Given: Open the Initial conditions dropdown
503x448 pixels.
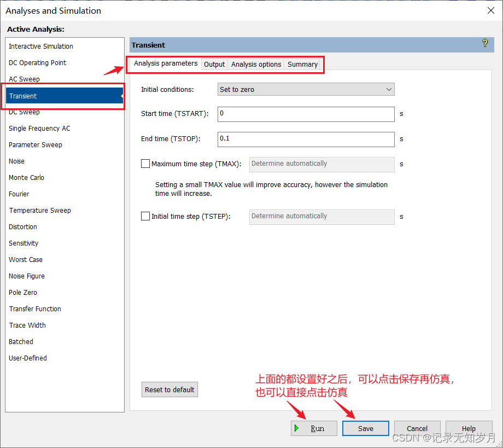Looking at the screenshot, I should (306, 89).
